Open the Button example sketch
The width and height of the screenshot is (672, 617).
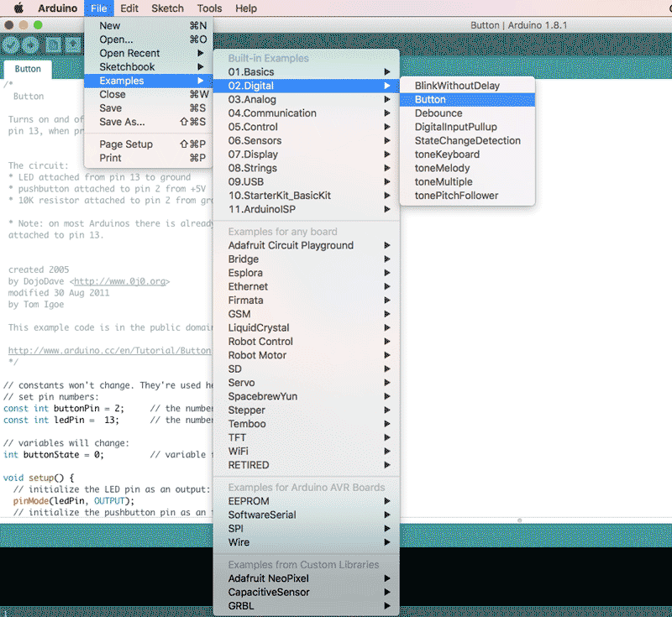pos(467,99)
